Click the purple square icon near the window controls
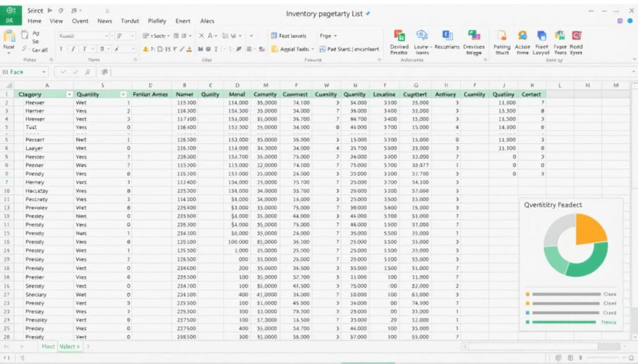Screen dimensions: 638x364 pos(620,21)
